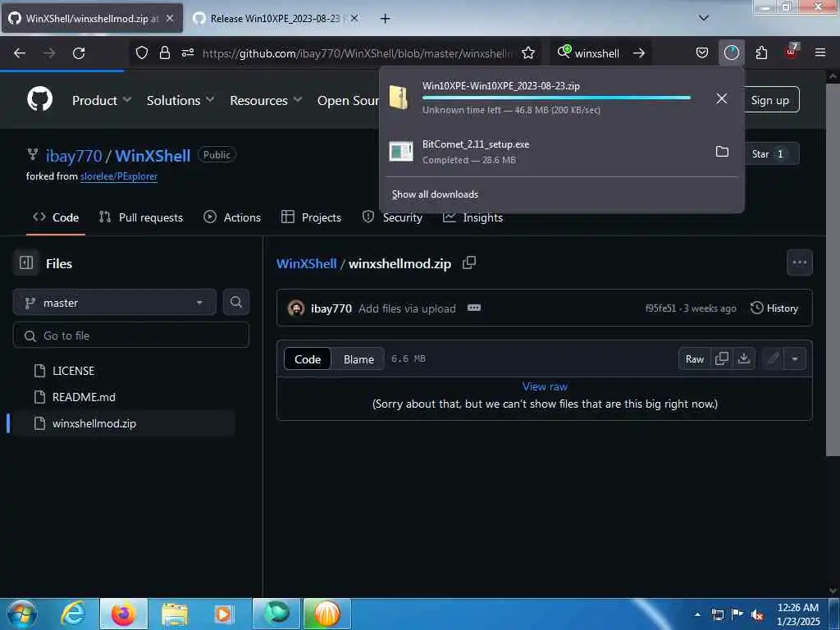Star the WinXShell repository

(x=768, y=153)
